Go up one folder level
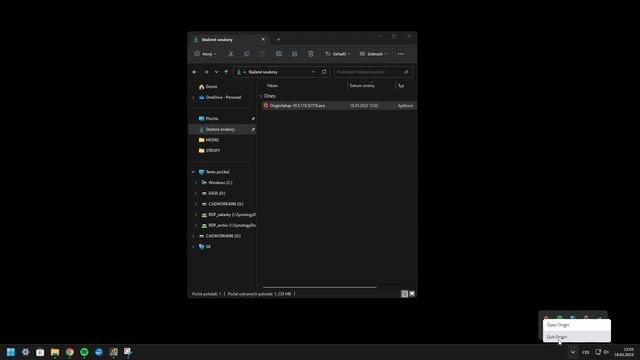The image size is (640, 360). (x=226, y=72)
